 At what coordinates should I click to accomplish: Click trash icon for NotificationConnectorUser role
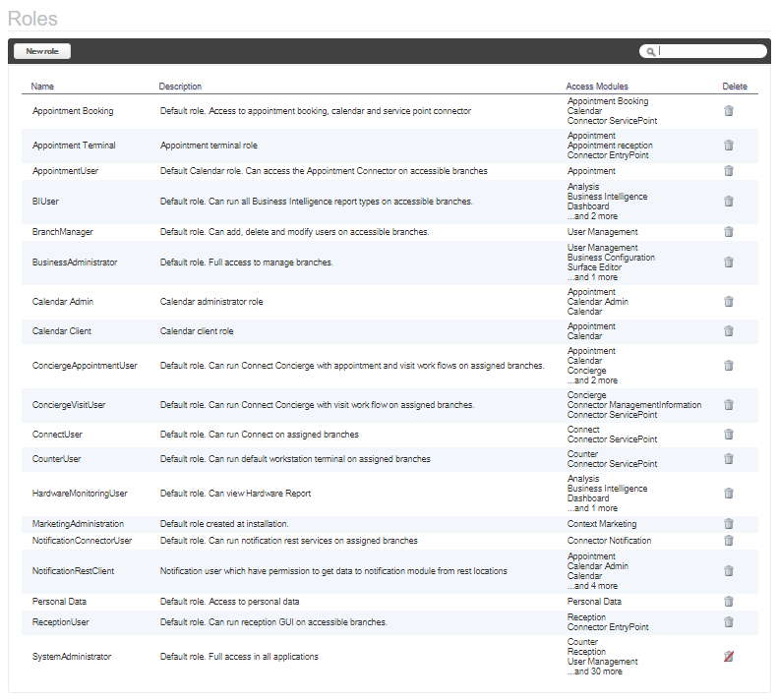pos(729,541)
